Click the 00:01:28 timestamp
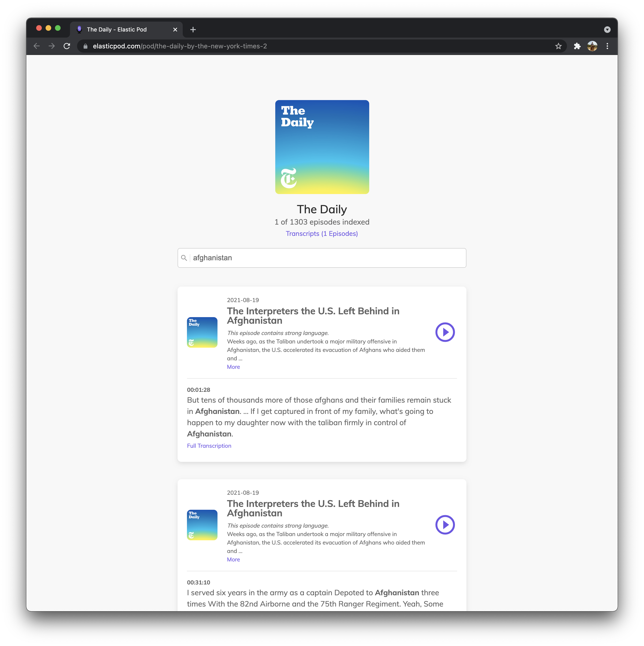This screenshot has width=644, height=646. tap(199, 389)
